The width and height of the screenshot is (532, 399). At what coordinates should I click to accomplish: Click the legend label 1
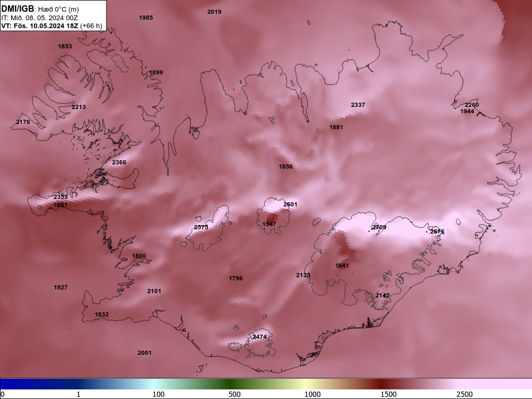(x=78, y=394)
